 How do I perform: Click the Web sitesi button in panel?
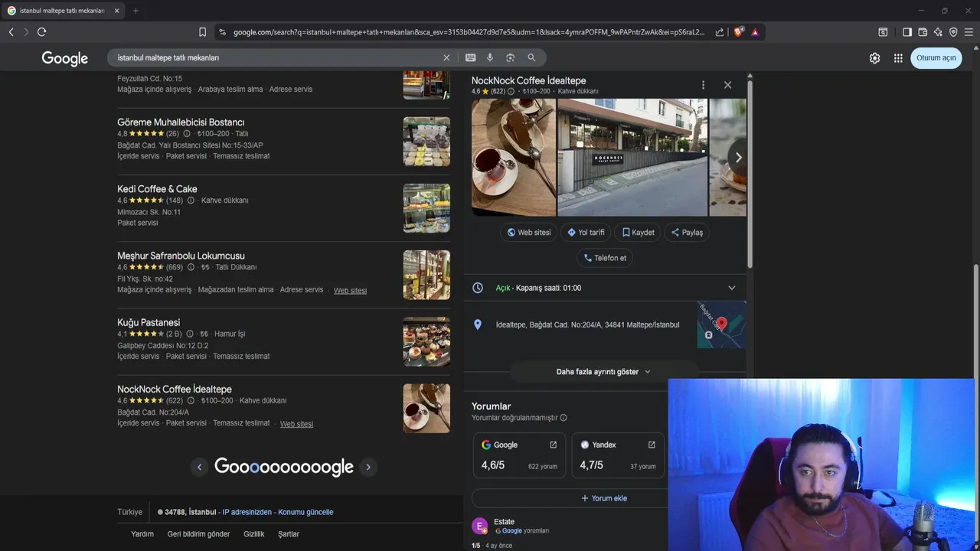coord(529,233)
